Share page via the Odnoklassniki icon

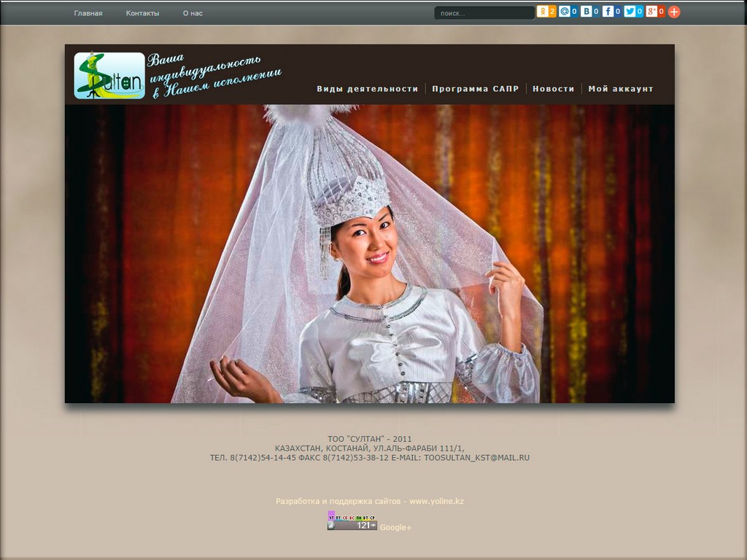coord(543,12)
